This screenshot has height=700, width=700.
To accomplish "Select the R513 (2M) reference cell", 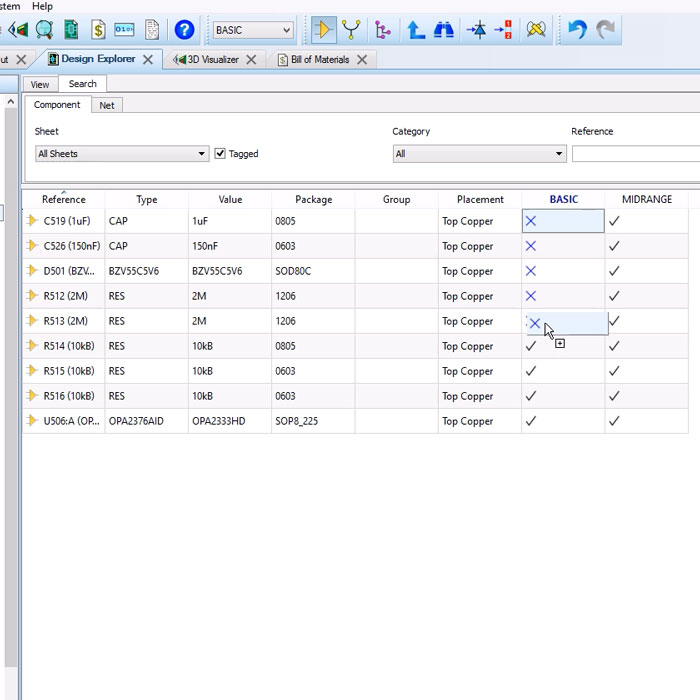I will click(65, 321).
